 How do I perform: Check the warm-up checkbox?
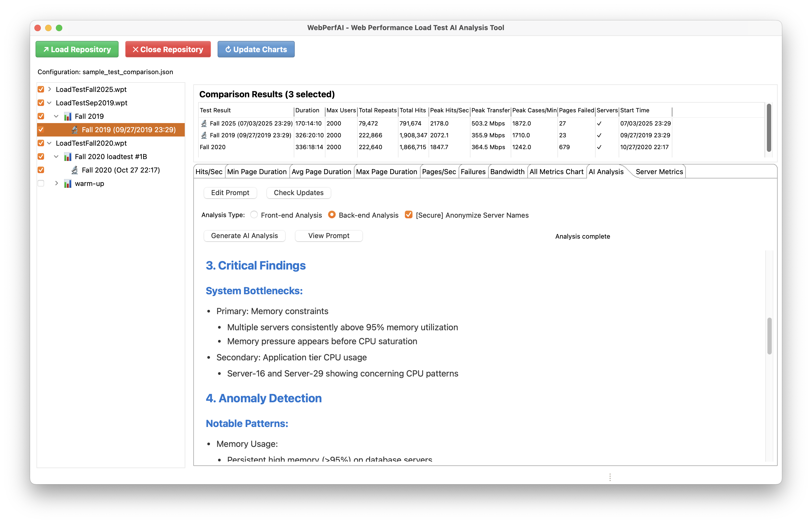41,184
